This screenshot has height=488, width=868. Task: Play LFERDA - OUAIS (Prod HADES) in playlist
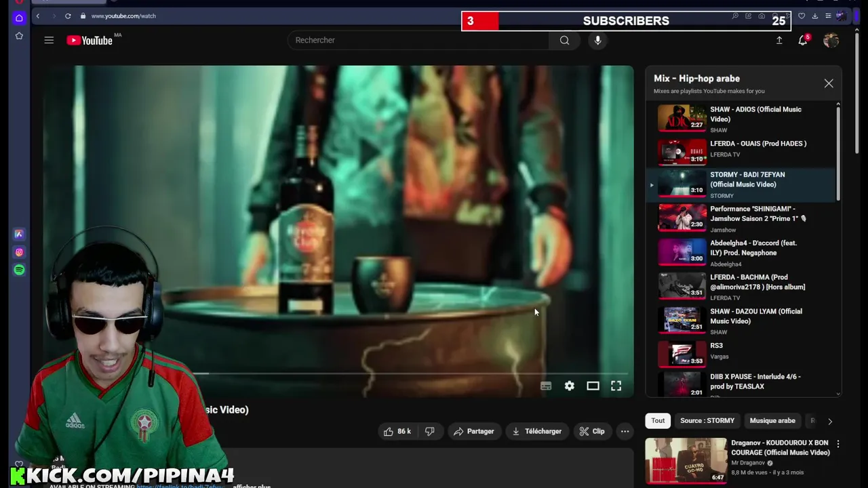coord(741,151)
